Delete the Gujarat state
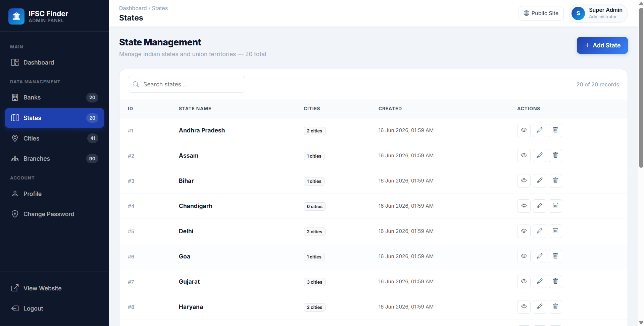 (555, 281)
